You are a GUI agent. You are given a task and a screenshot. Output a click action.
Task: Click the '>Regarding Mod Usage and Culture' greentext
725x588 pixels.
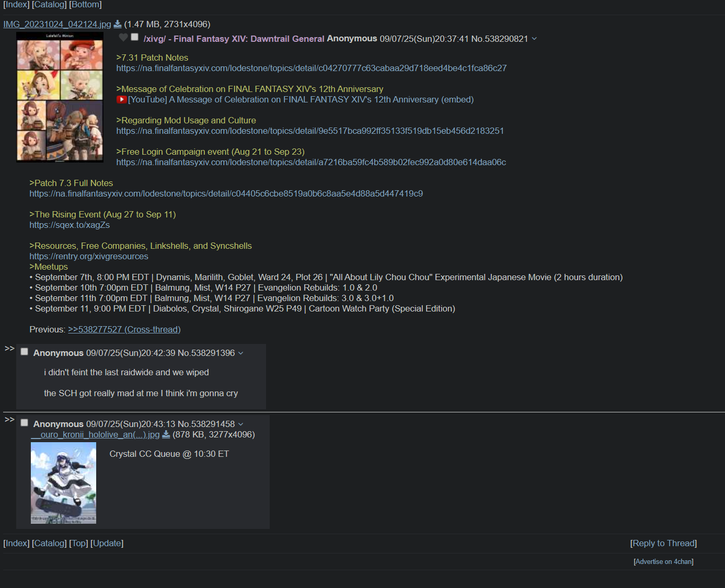[x=186, y=121]
